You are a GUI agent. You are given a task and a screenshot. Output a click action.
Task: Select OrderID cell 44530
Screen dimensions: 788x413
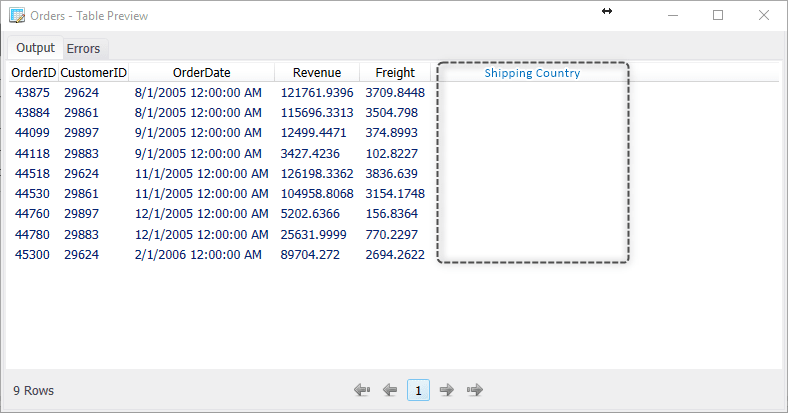click(x=32, y=194)
